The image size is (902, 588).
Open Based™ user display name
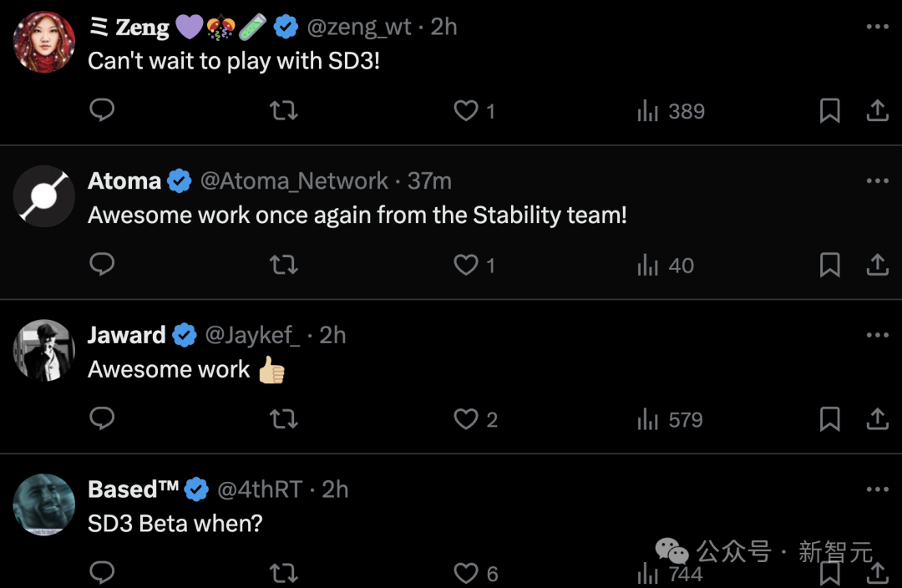point(134,489)
